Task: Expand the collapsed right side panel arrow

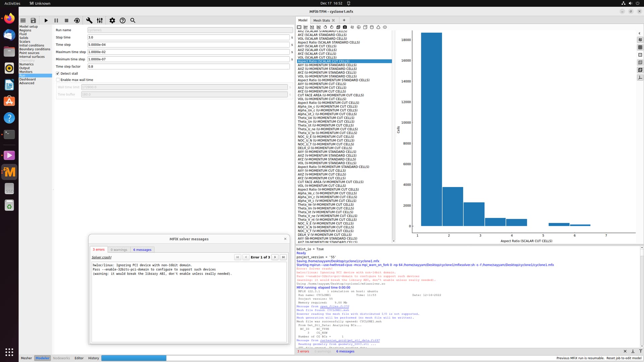Action: tap(639, 33)
